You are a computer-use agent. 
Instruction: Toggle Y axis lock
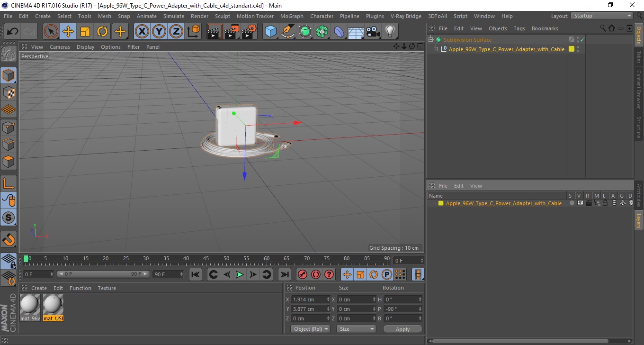pyautogui.click(x=159, y=32)
